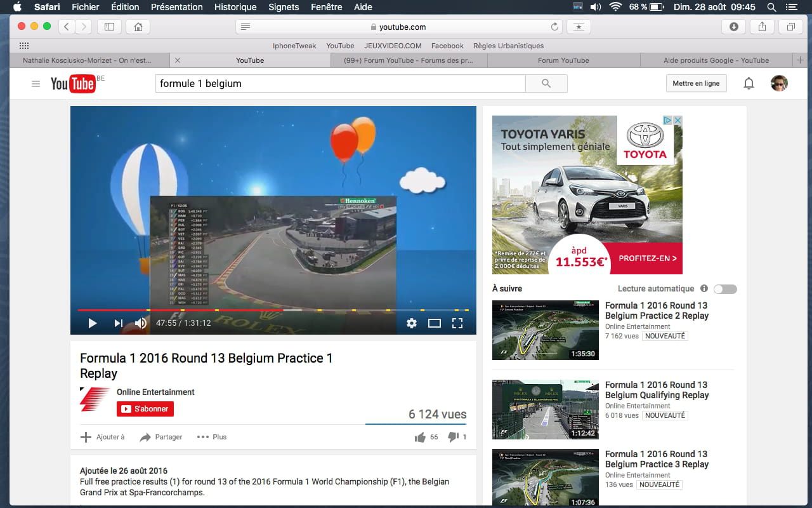812x508 pixels.
Task: Open Belgium Practice 3 Replay thumbnail
Action: (546, 478)
